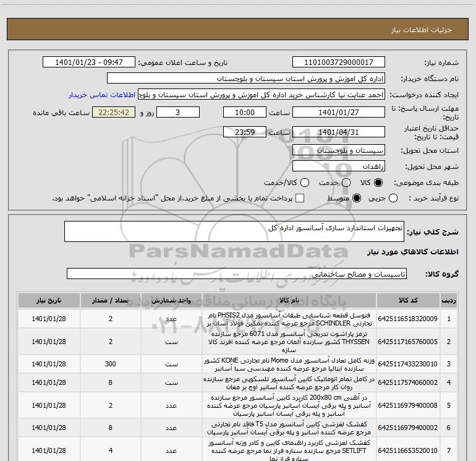Click product code 6425117433230010
476x461 pixels.
408,364
